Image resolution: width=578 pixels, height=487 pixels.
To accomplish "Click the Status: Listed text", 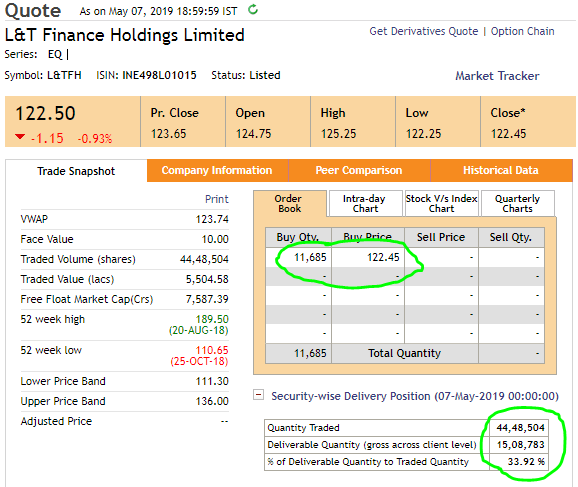I will click(x=246, y=75).
